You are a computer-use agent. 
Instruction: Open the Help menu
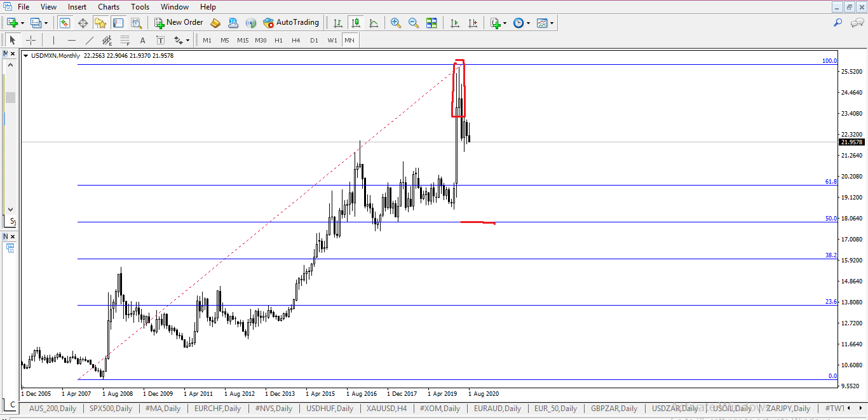click(x=208, y=7)
